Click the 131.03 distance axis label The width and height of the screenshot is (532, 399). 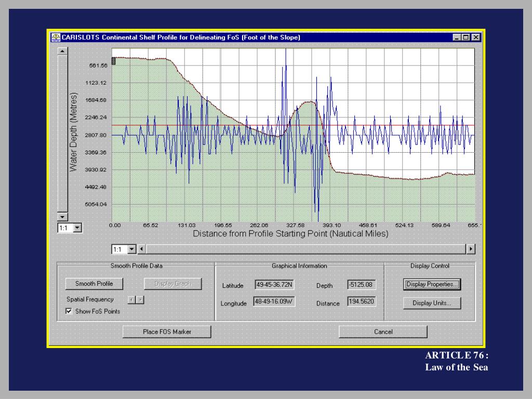click(187, 225)
